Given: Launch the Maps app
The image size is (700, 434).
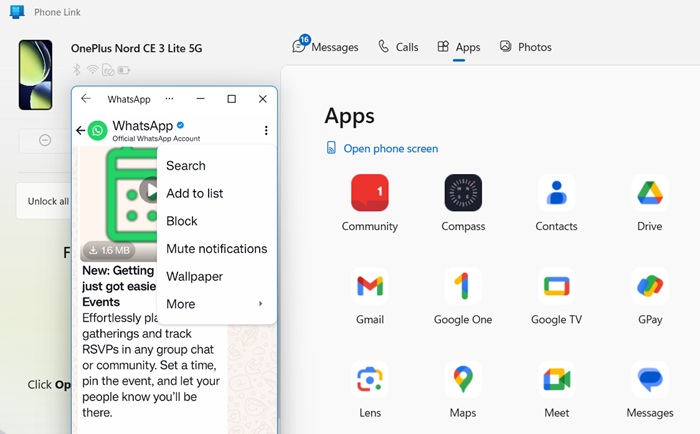Looking at the screenshot, I should tap(463, 380).
